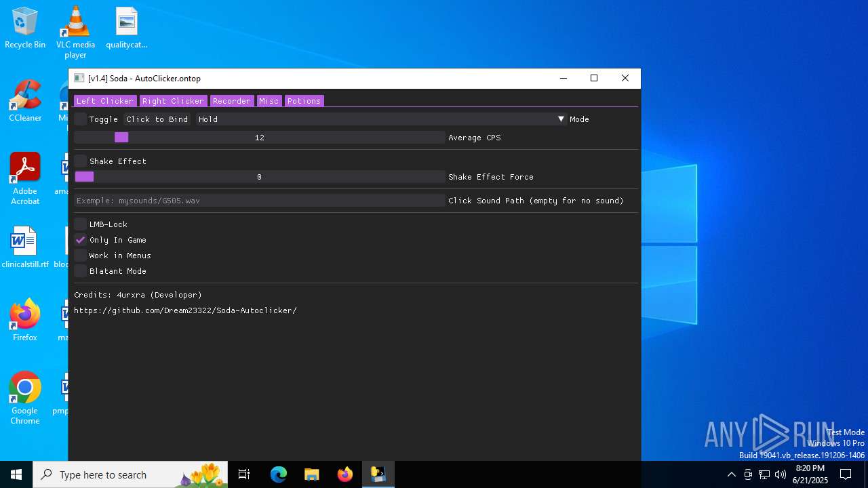Expand the Hold mode dropdown
The height and width of the screenshot is (488, 868).
point(381,119)
